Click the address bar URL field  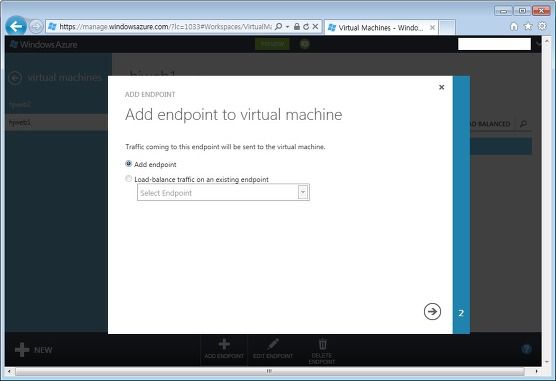(x=165, y=27)
